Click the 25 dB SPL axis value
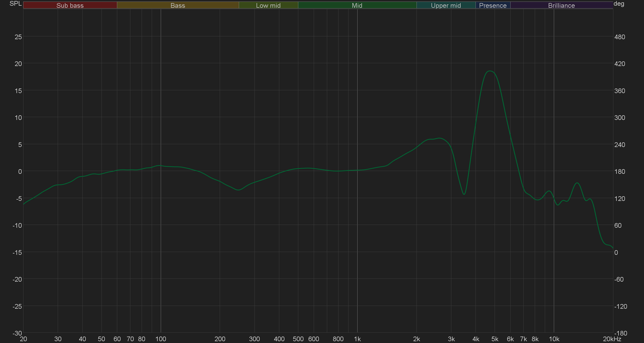The width and height of the screenshot is (644, 343). coord(18,37)
